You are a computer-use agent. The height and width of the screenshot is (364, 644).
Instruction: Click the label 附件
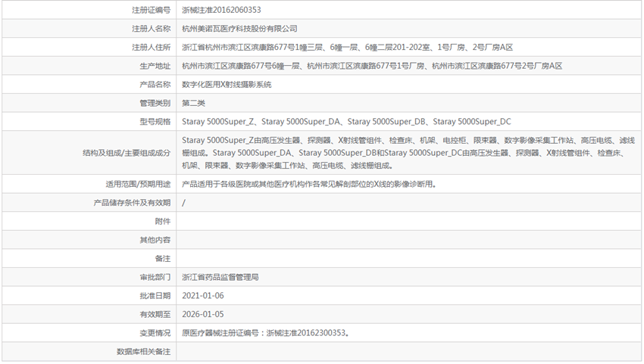[x=163, y=221]
